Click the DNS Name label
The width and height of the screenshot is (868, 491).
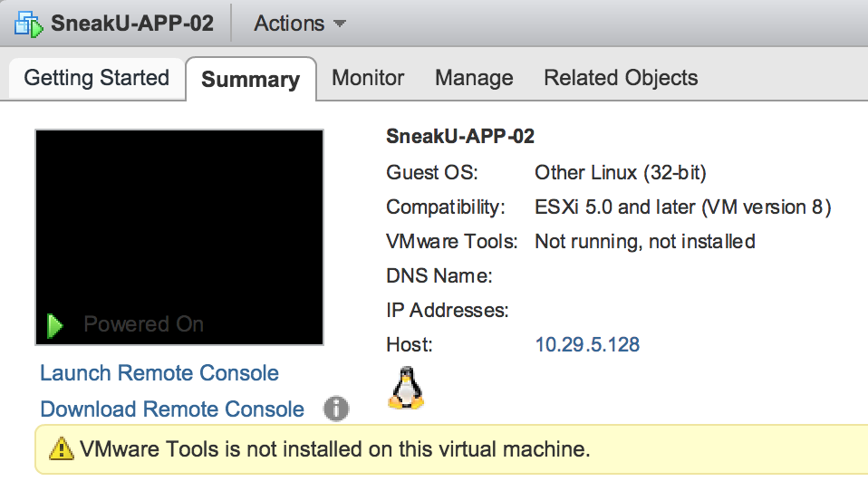[439, 275]
